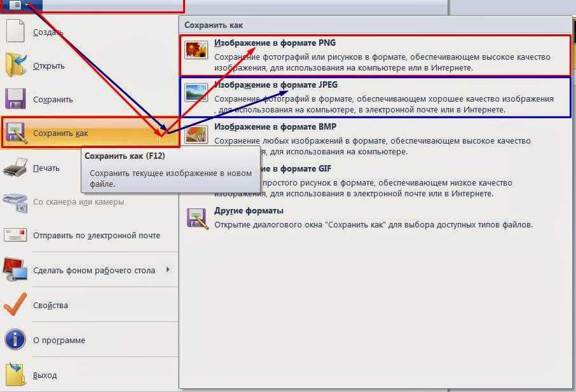Click the JPEG format landscape thumbnail icon
Image resolution: width=576 pixels, height=392 pixels.
196,92
